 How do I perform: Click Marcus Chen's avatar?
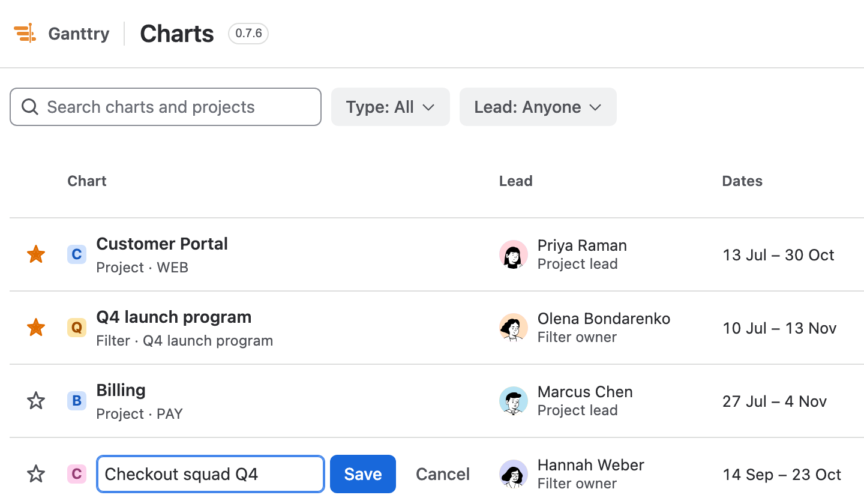[x=514, y=401]
